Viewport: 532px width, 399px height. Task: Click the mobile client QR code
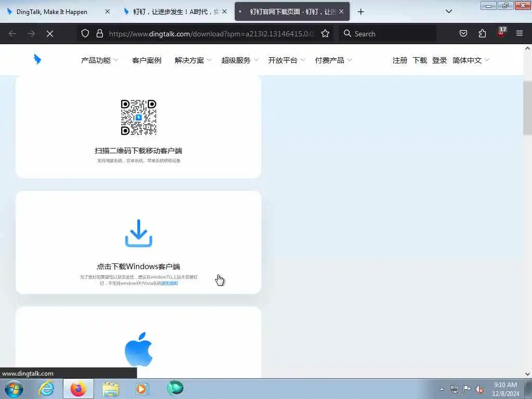tap(138, 117)
